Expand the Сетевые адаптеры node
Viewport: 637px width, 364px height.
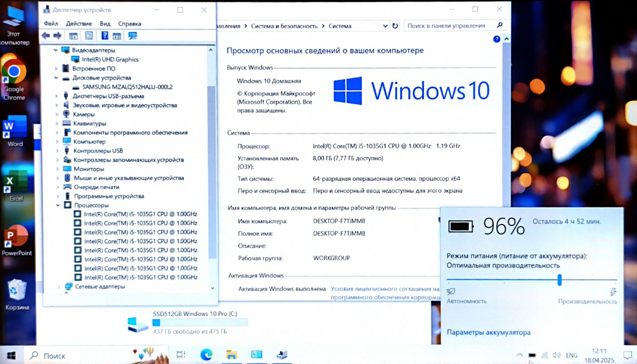click(58, 286)
